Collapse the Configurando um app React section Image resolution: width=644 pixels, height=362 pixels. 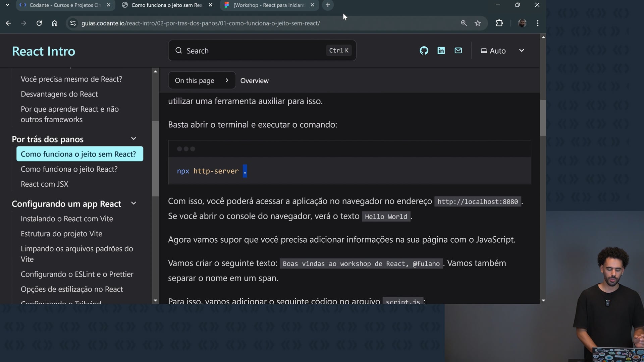pos(133,203)
